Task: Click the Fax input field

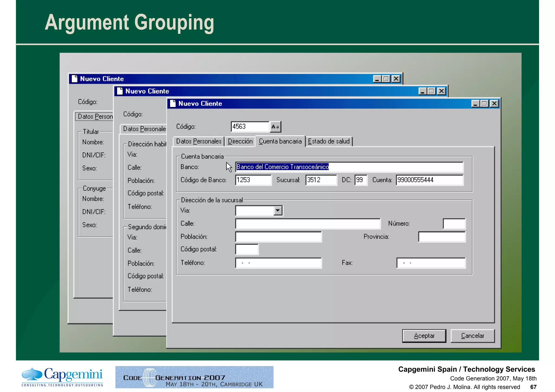Action: [x=431, y=263]
